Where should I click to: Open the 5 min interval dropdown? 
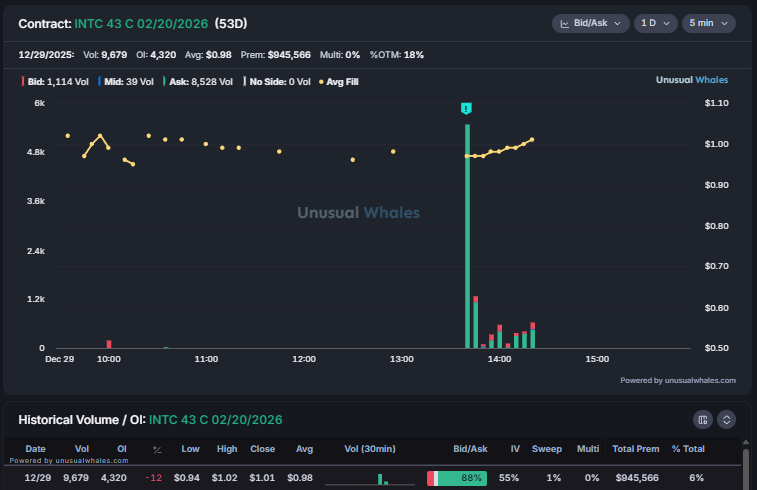708,23
